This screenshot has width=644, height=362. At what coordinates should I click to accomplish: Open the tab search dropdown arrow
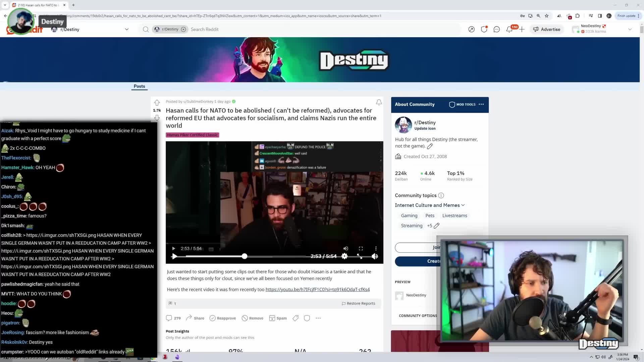point(5,5)
